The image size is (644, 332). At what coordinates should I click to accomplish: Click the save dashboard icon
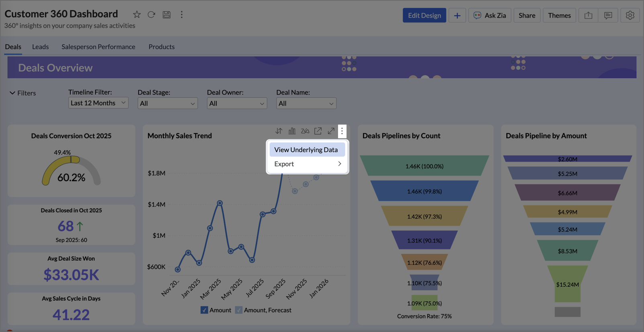167,15
